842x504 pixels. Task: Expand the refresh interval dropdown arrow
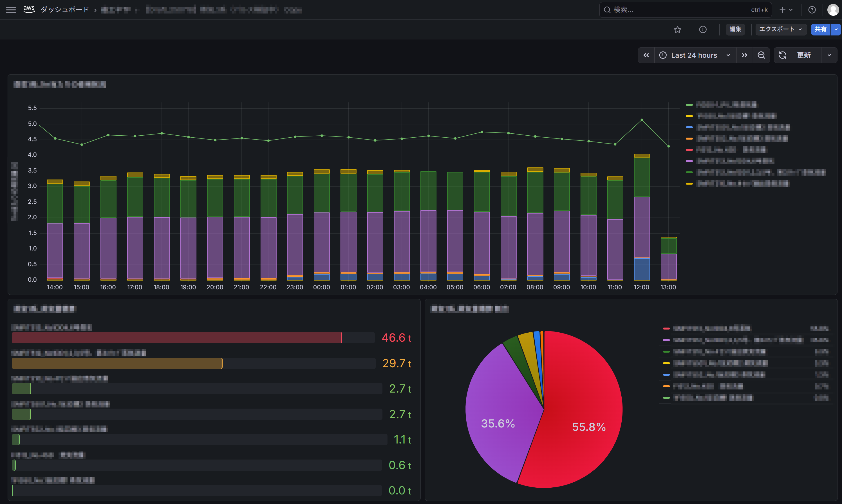pyautogui.click(x=829, y=55)
